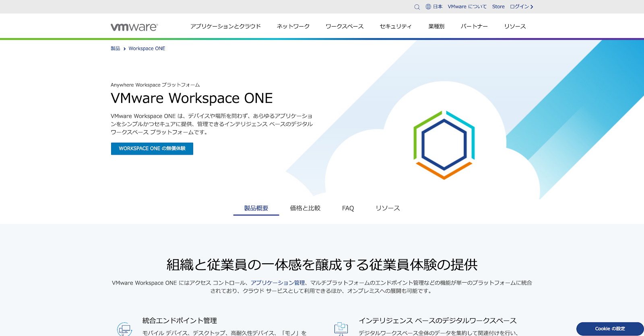This screenshot has height=336, width=644.
Task: Click WORKSPACE ONE の無償体験 button
Action: pos(152,149)
